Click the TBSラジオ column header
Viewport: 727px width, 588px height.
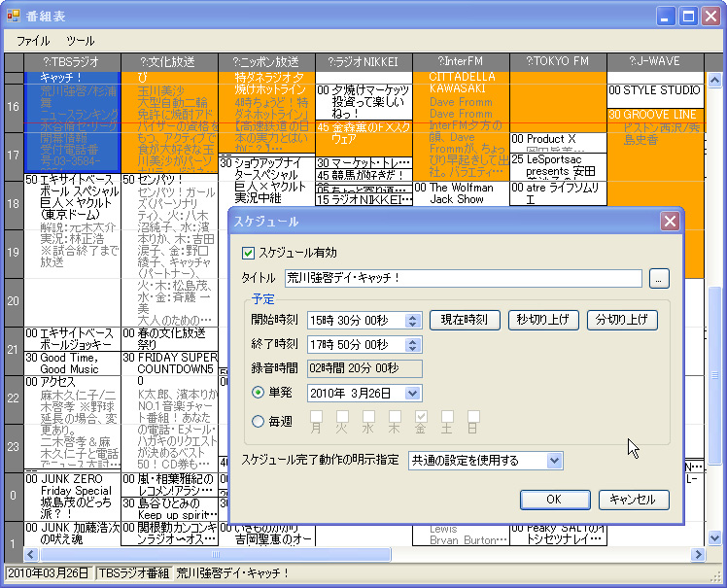point(72,61)
